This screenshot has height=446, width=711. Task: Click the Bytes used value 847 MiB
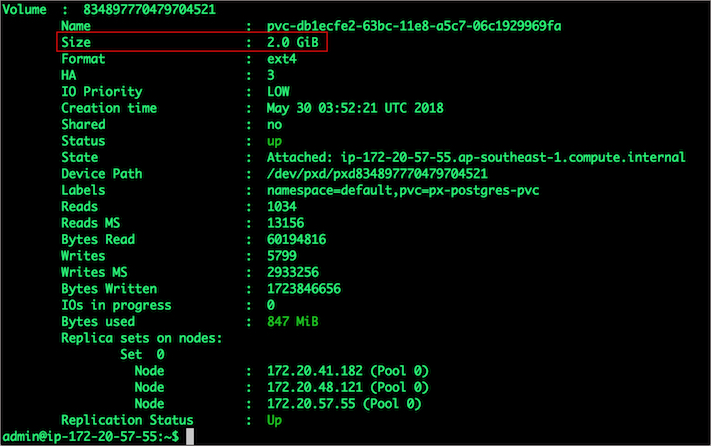click(296, 321)
